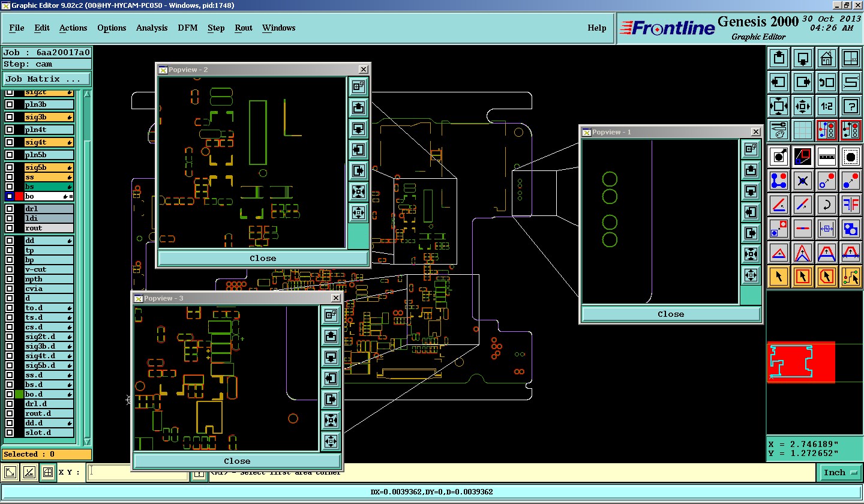Open the Inch units dropdown
This screenshot has height=504, width=864.
click(x=840, y=473)
